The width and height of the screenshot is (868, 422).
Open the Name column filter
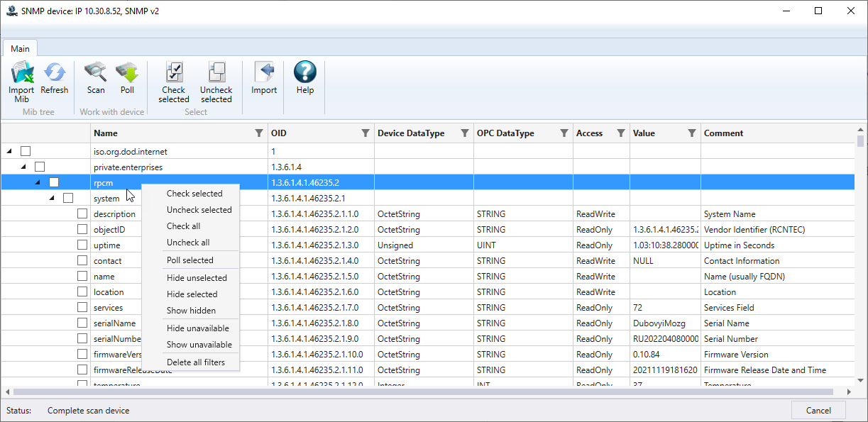coord(259,133)
